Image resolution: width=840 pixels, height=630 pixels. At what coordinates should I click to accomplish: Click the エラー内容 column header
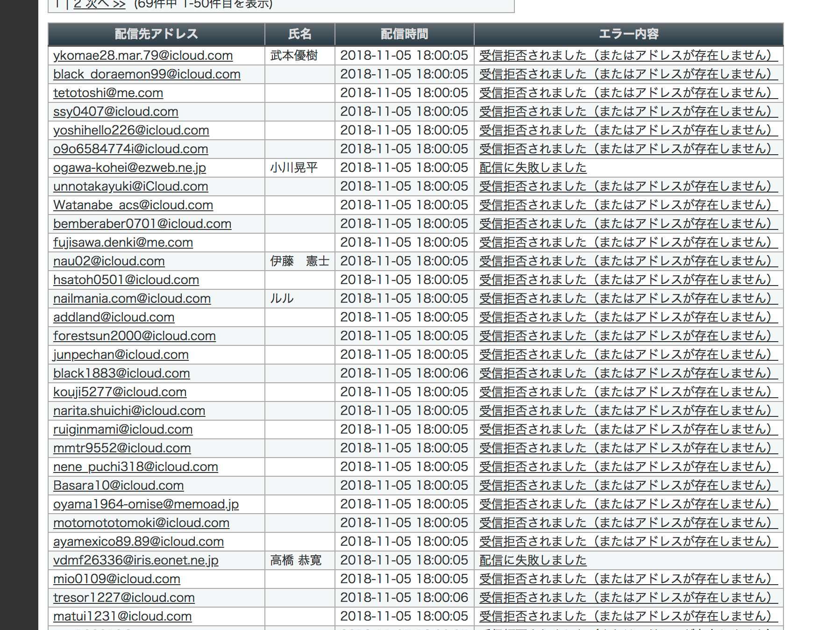(628, 34)
